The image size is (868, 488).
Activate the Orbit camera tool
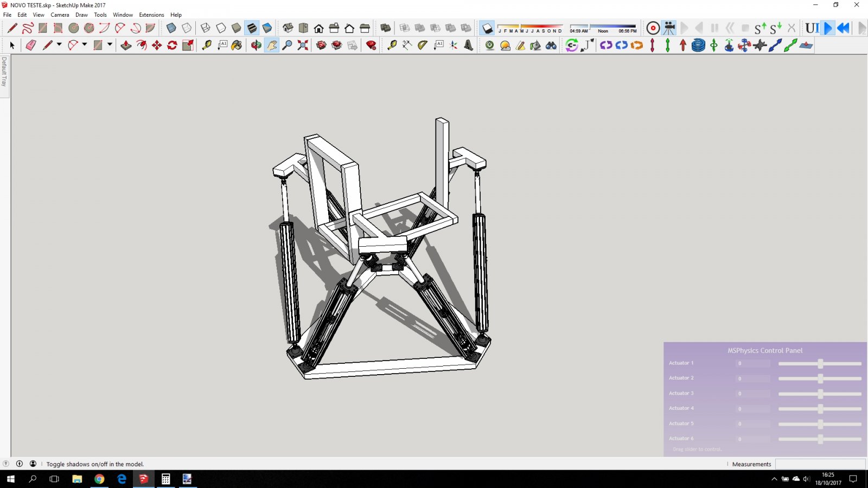click(x=256, y=46)
